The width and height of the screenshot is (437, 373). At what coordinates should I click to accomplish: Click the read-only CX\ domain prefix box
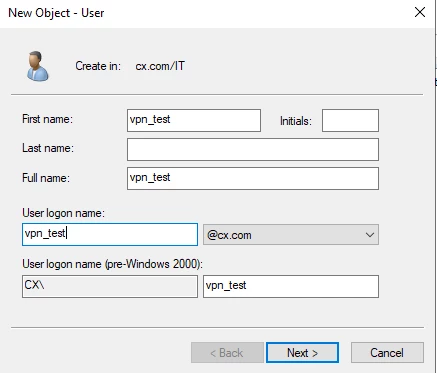click(x=110, y=286)
